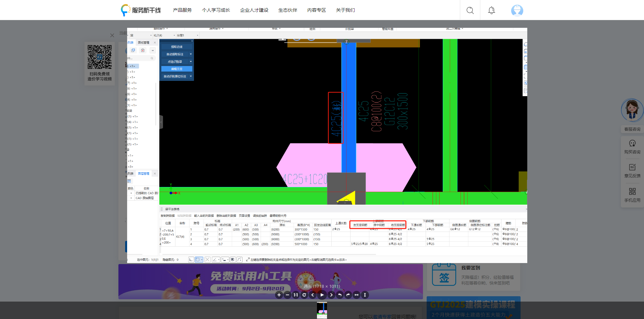Screen dimensions: 644x319
Task: Open the GTJ2025建模实操课程 banner
Action: 473,308
